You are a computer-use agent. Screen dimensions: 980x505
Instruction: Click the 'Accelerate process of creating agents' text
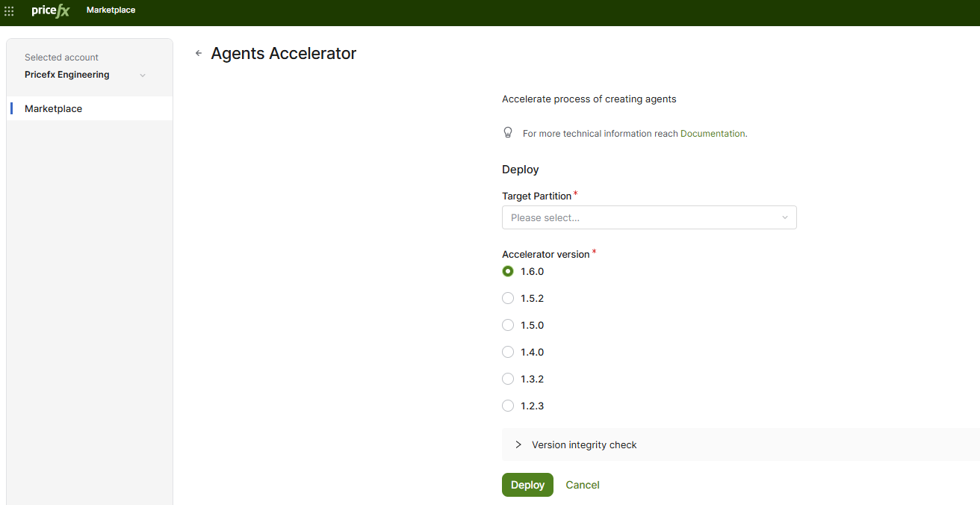click(589, 99)
